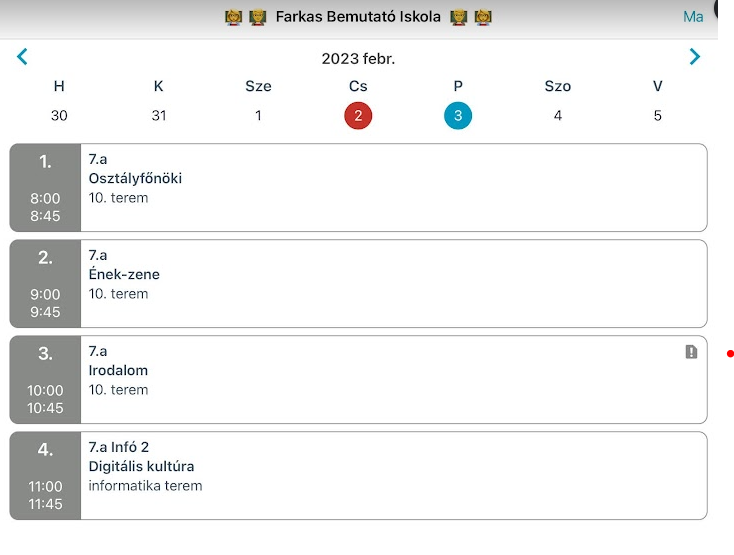734x555 pixels.
Task: Select Saturday the 4th
Action: tap(558, 116)
